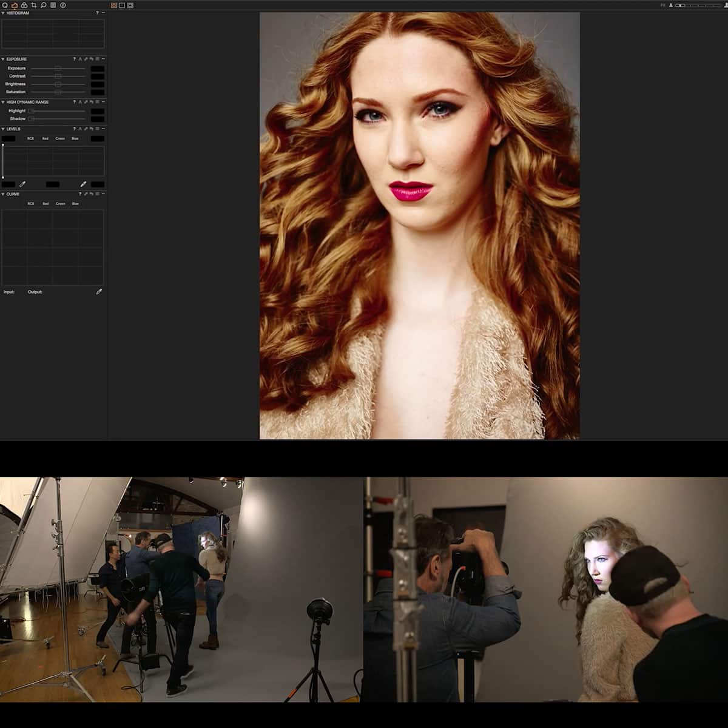The height and width of the screenshot is (728, 728).
Task: Click the grid overlay toolbar icon
Action: coord(53,5)
